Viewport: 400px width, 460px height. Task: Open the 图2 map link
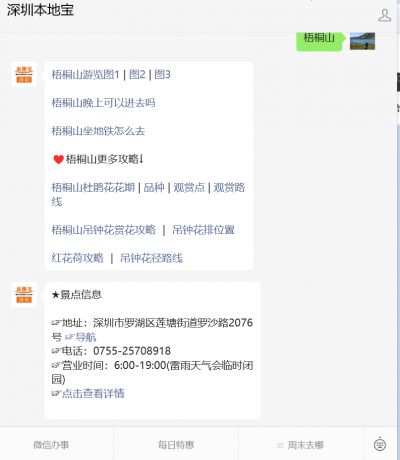[x=137, y=74]
